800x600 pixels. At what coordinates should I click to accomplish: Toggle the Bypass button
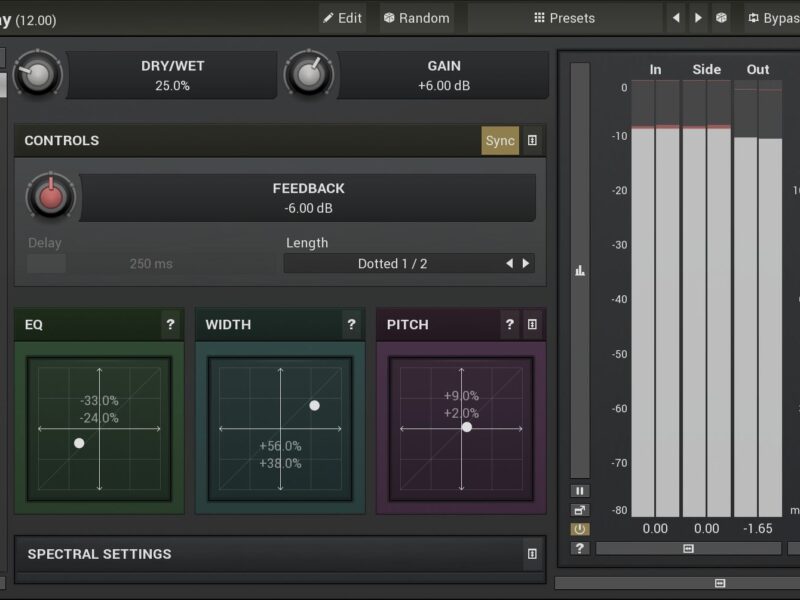pyautogui.click(x=774, y=18)
